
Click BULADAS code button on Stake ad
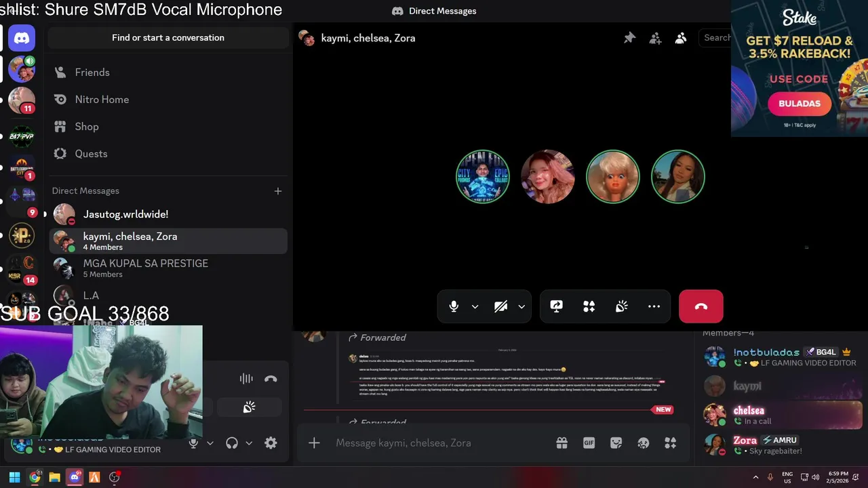click(x=800, y=104)
